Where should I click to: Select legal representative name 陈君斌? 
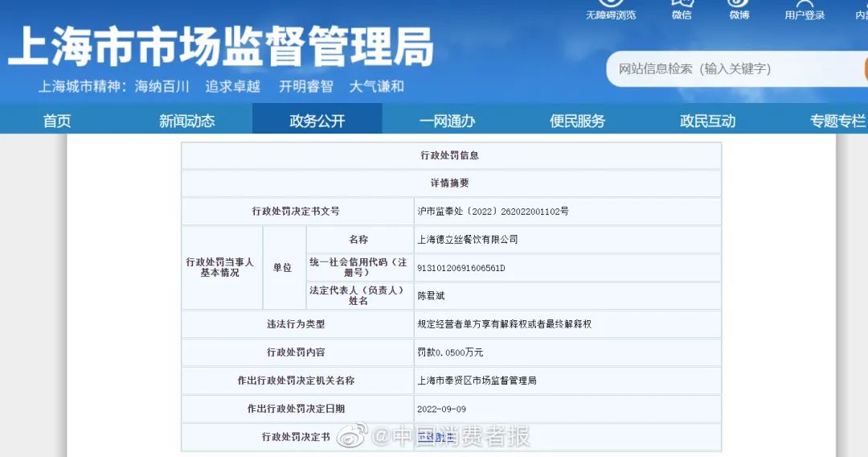(x=431, y=296)
